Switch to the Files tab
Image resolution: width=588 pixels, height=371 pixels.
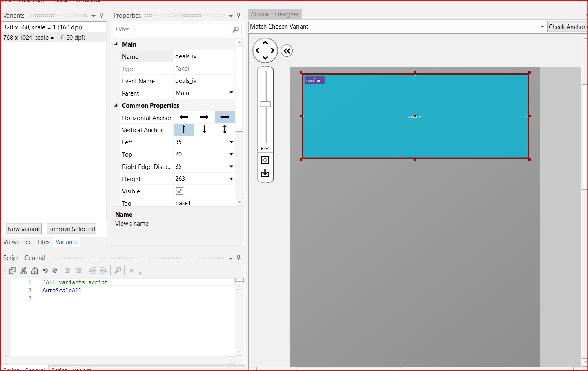point(43,242)
